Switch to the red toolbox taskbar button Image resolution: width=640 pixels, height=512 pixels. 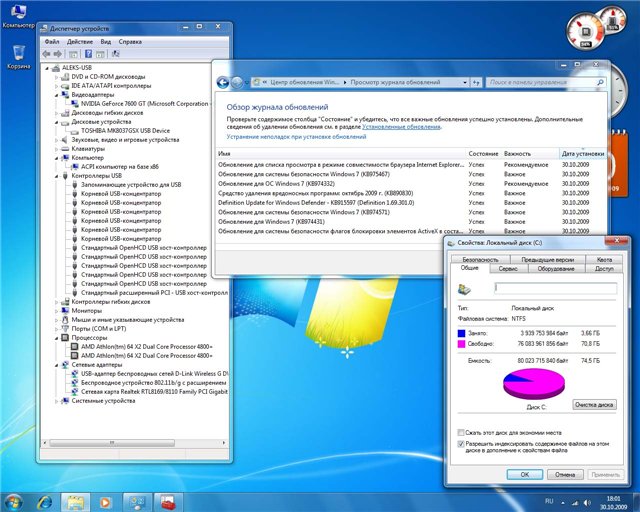[168, 502]
